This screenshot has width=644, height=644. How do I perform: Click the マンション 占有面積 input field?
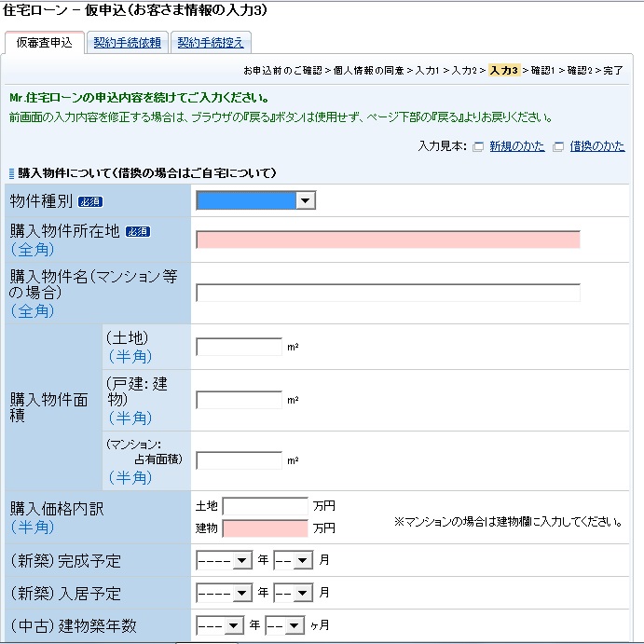239,460
